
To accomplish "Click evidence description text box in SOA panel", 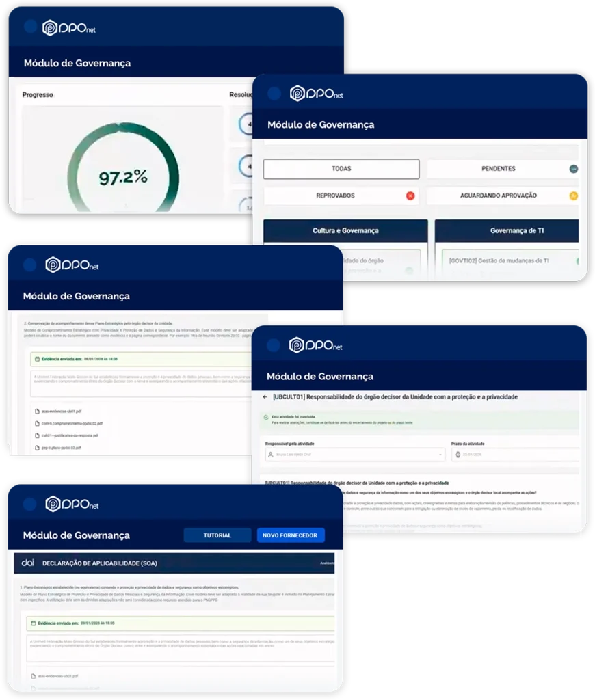I will click(181, 648).
